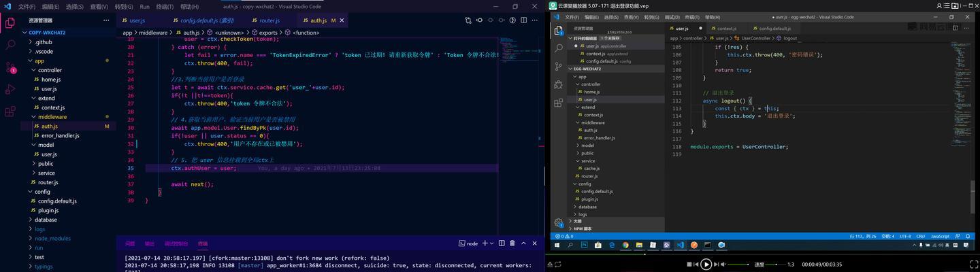Click Manage gear icon in video's VS Code
The image size is (980, 272).
[558, 222]
